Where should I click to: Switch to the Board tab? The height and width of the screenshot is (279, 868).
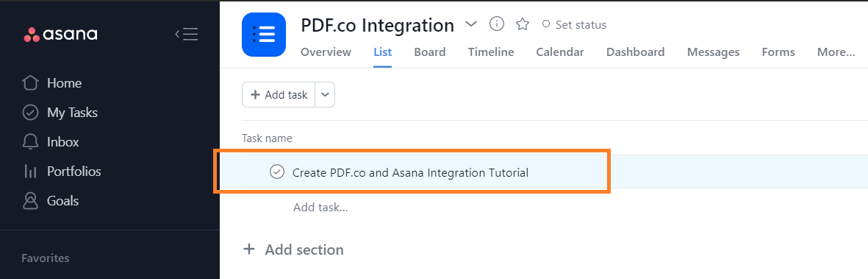429,52
